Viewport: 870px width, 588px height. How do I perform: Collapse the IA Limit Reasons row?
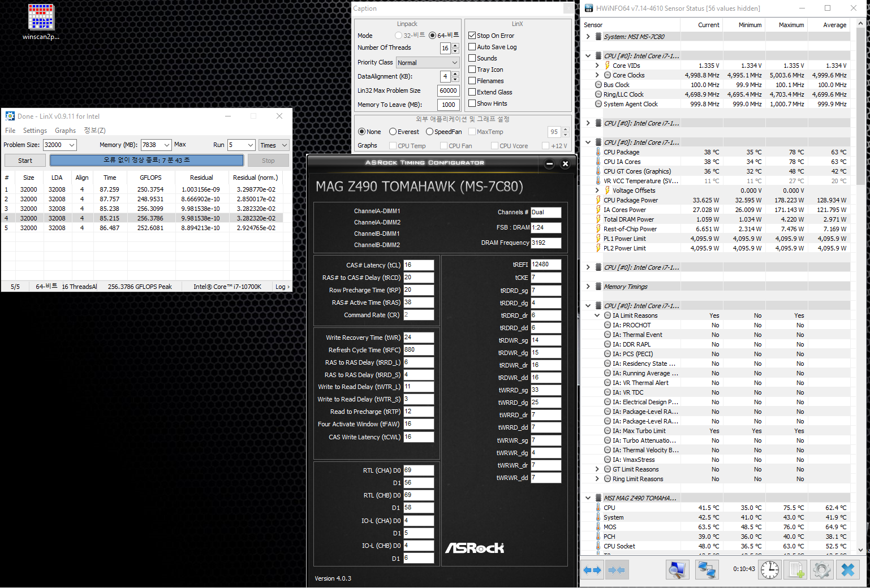597,315
